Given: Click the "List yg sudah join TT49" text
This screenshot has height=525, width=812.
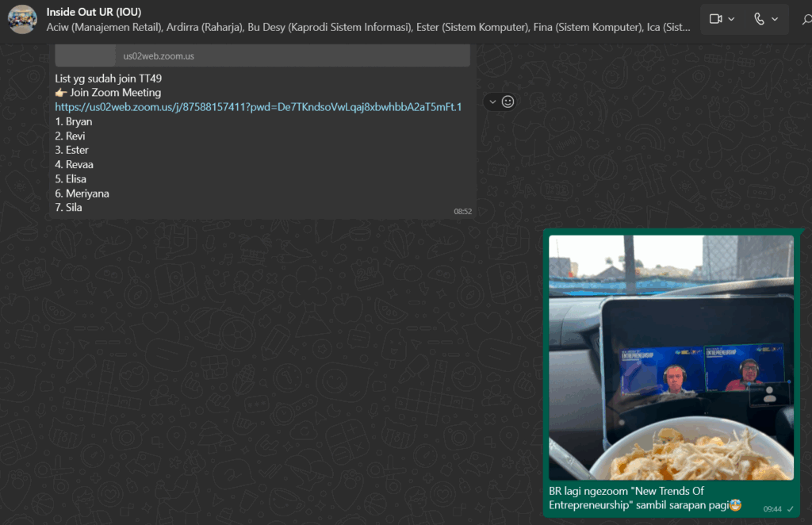Looking at the screenshot, I should (109, 79).
